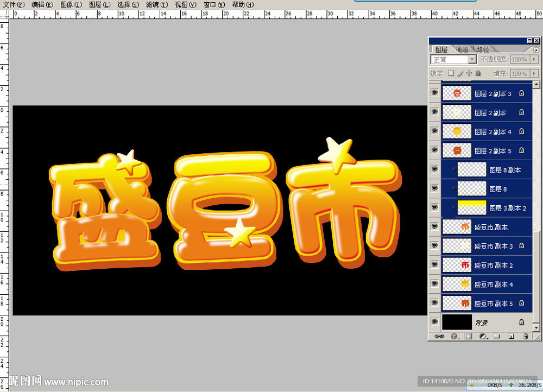Toggle visibility of layer 图层 2副本 3
This screenshot has height=392, width=543.
[x=434, y=93]
